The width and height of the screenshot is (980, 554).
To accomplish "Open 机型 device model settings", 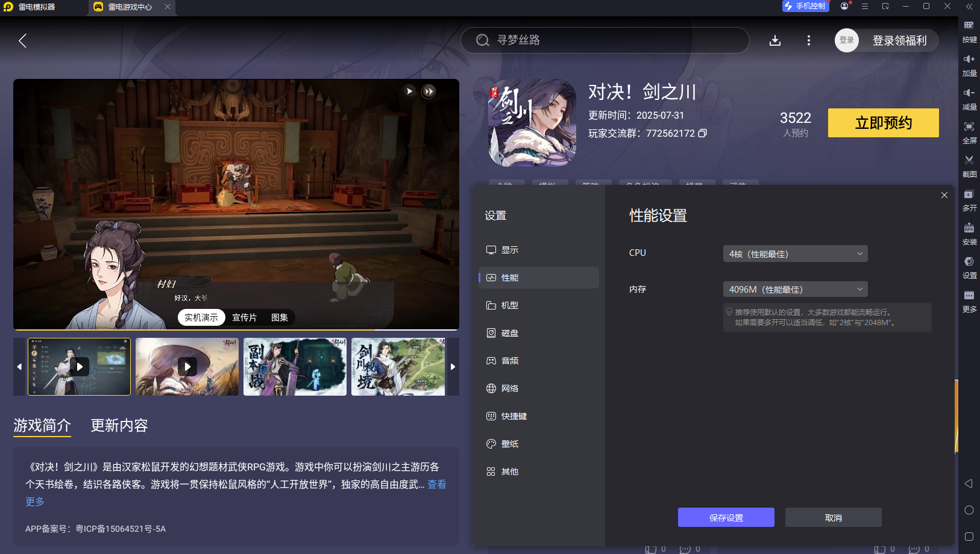I will (x=539, y=305).
